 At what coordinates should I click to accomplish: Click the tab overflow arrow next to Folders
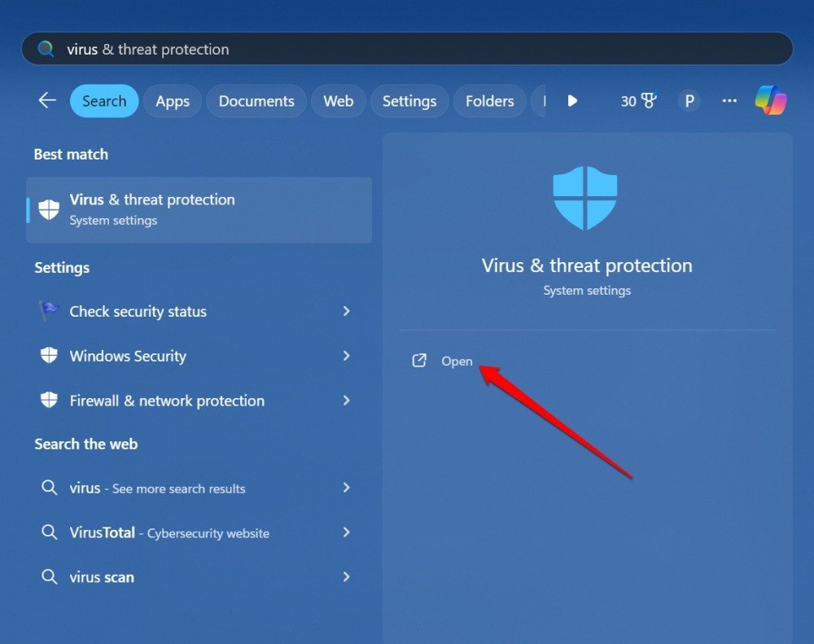(x=572, y=101)
